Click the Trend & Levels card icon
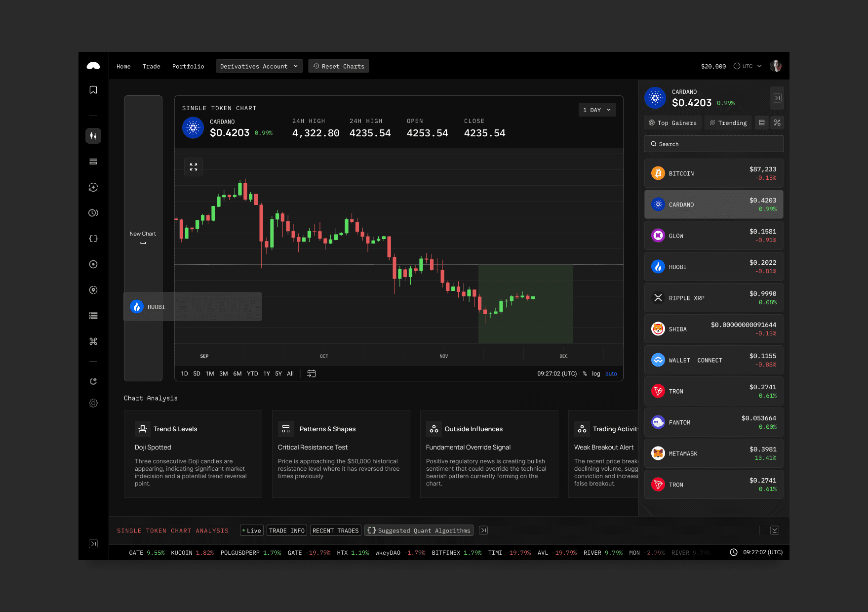 (143, 429)
